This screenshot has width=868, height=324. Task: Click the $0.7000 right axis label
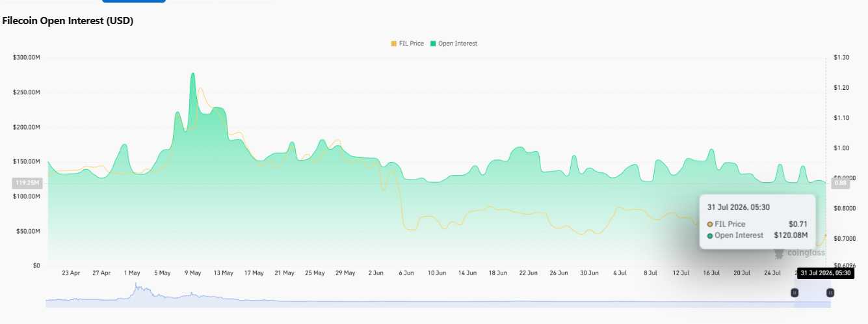pyautogui.click(x=844, y=239)
